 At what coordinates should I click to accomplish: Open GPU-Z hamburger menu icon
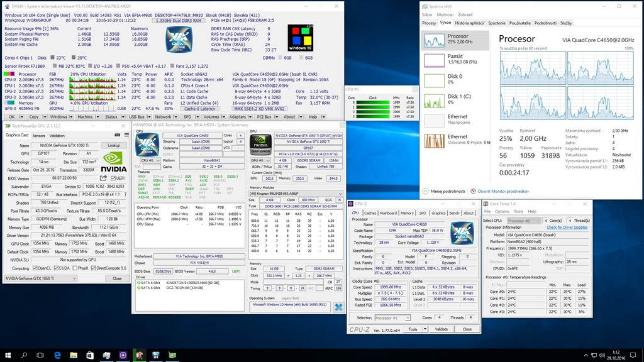click(126, 135)
